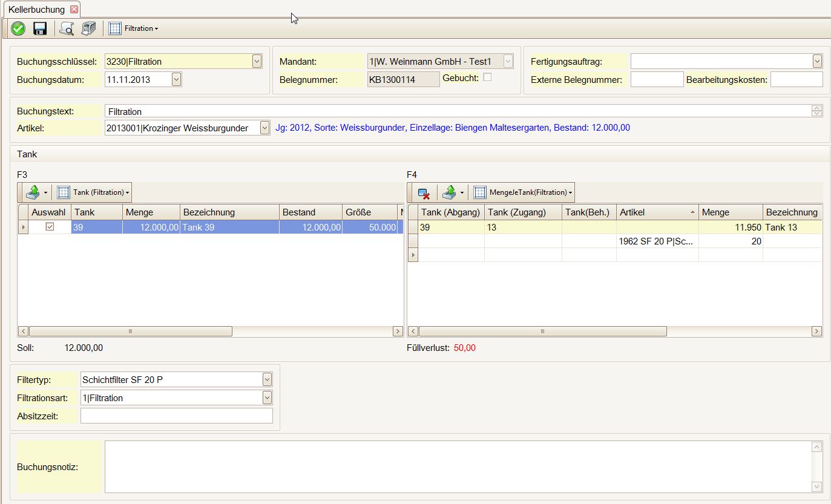Open the Filtrationsart dropdown
Viewport: 831px width, 504px height.
coord(267,398)
